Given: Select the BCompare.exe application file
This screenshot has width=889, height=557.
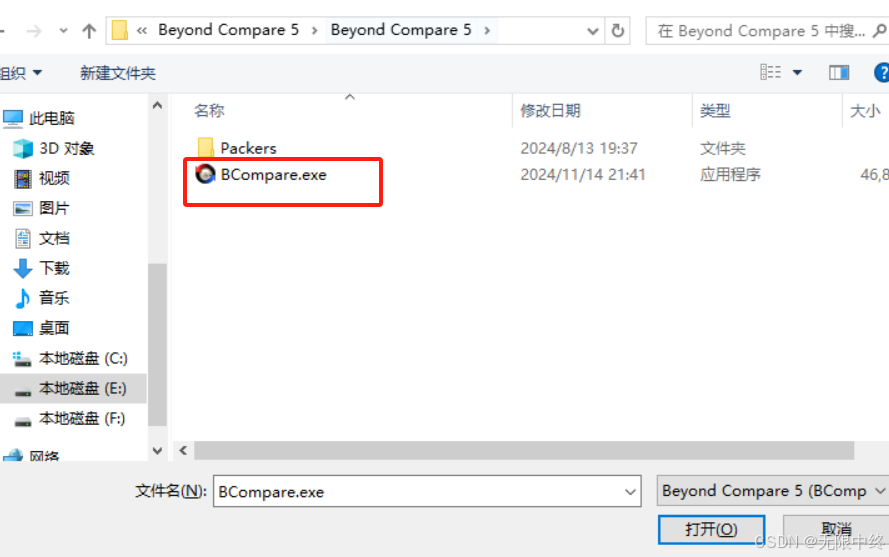Looking at the screenshot, I should tap(273, 175).
